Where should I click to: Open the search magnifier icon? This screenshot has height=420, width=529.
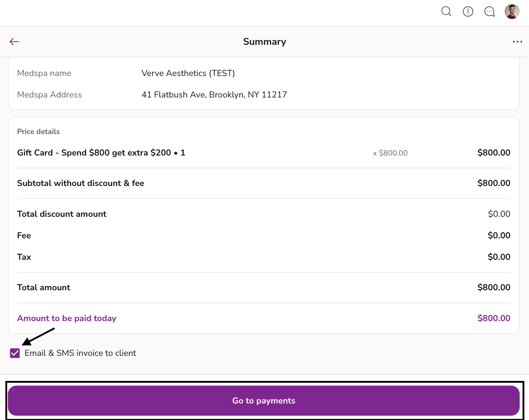coord(446,11)
